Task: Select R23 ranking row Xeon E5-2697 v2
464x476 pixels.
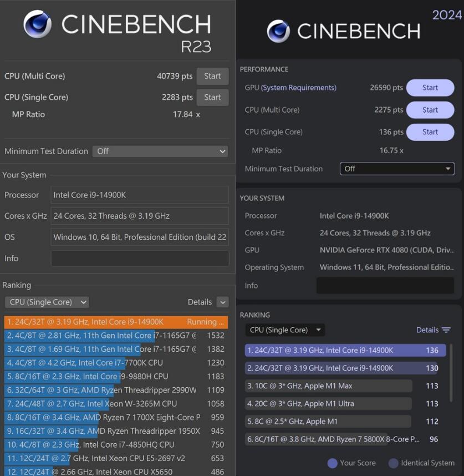Action: tap(116, 459)
